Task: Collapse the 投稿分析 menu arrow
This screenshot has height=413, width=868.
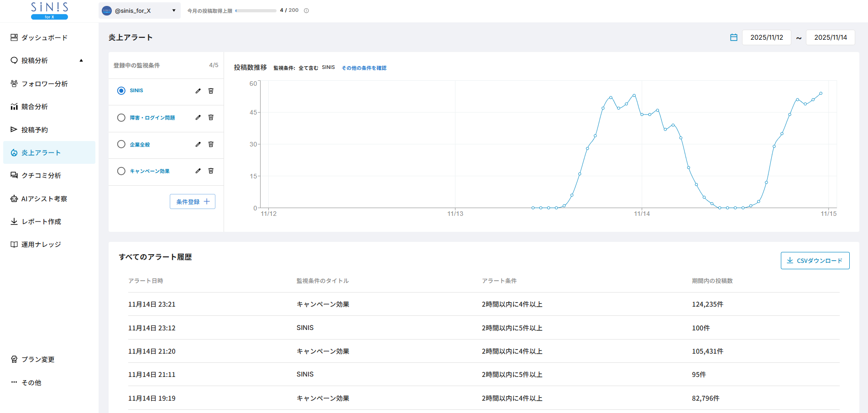Action: coord(81,60)
